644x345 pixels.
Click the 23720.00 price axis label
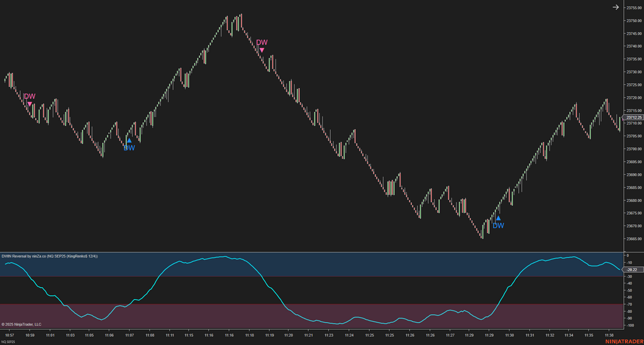click(x=633, y=98)
